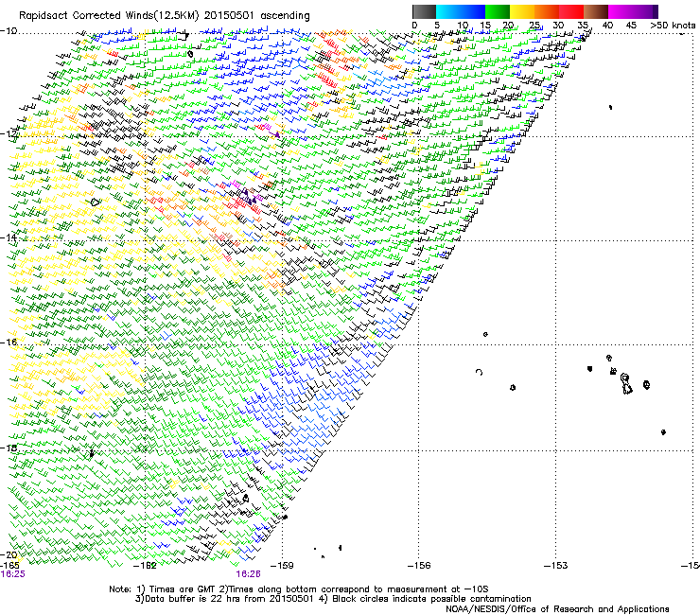
Task: Click the '-156' longitude axis label
Action: (x=419, y=566)
